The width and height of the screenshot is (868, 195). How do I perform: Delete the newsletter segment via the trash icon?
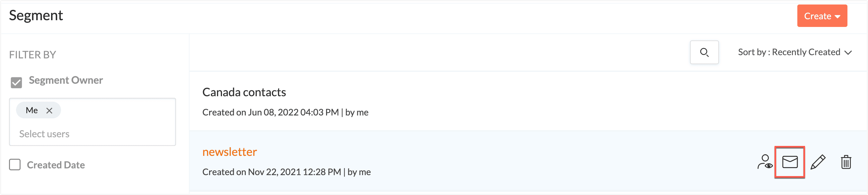846,162
